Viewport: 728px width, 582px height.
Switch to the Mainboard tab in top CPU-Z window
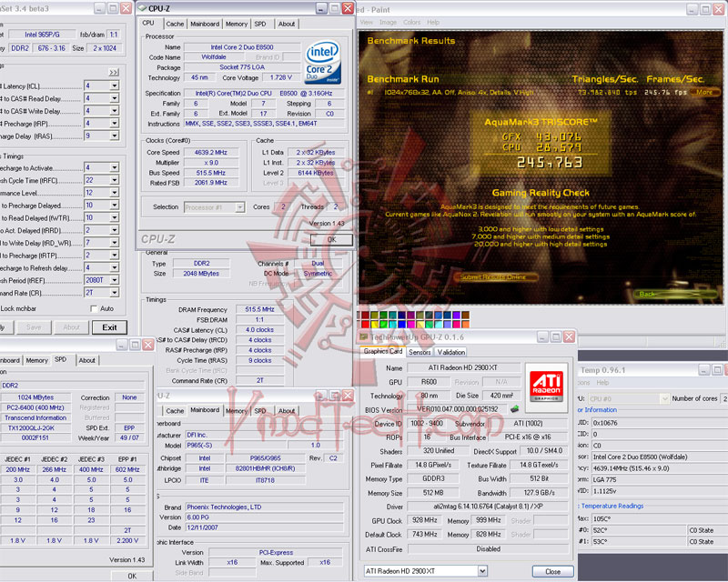click(x=205, y=25)
